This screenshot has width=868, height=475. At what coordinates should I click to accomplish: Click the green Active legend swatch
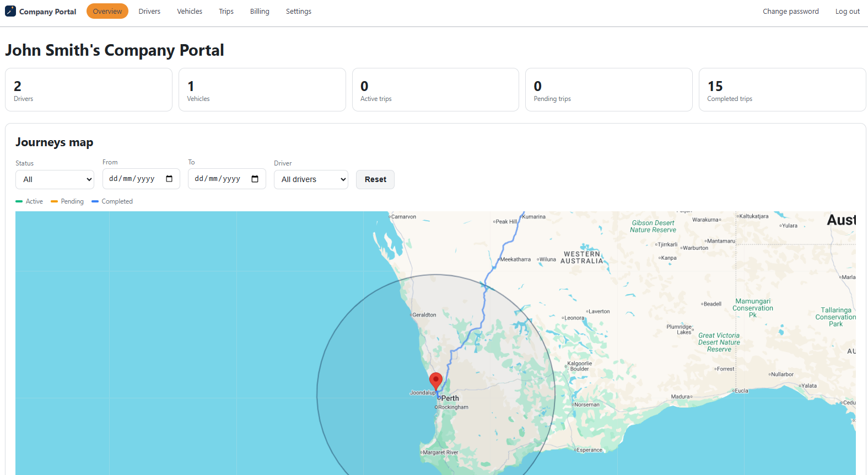tap(19, 201)
